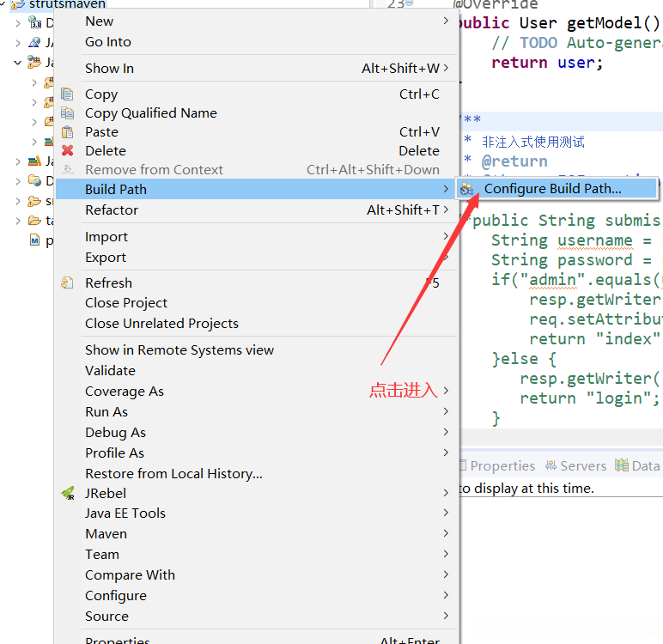This screenshot has width=663, height=644.
Task: Choose Close Project from menu
Action: point(126,303)
